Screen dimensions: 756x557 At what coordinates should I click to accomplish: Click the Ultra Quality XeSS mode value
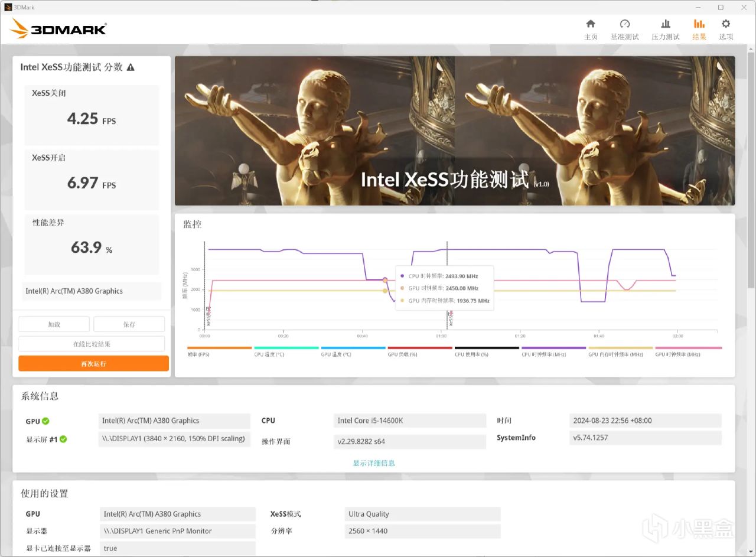click(422, 514)
